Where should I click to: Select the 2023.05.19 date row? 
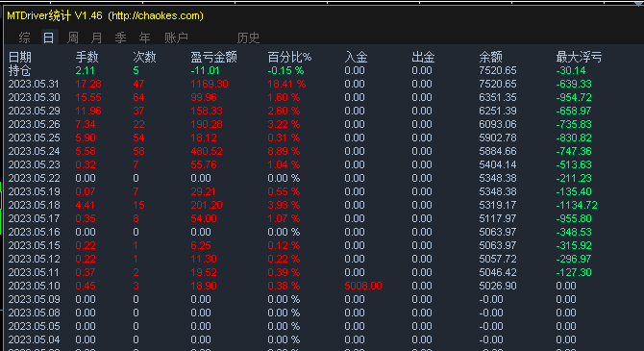[x=34, y=192]
